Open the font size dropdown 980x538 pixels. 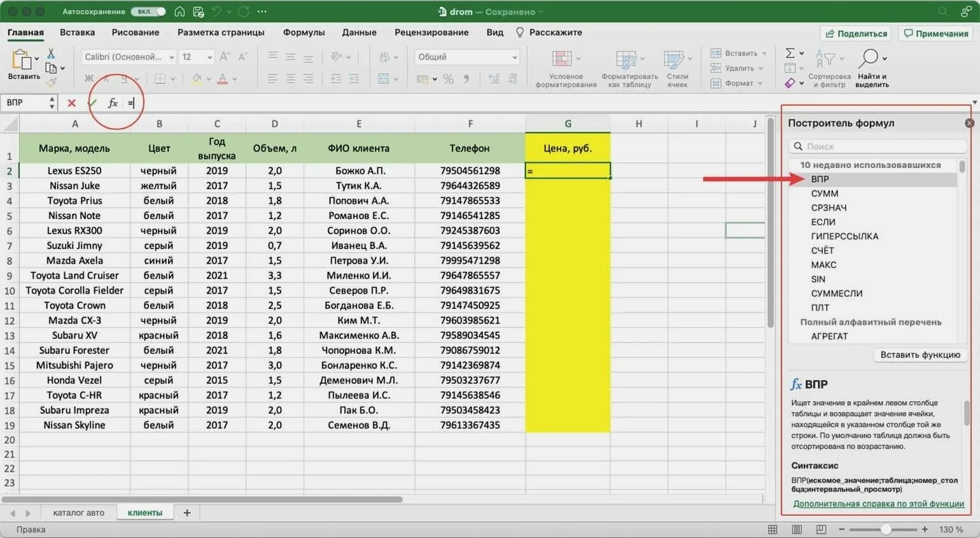click(x=208, y=57)
